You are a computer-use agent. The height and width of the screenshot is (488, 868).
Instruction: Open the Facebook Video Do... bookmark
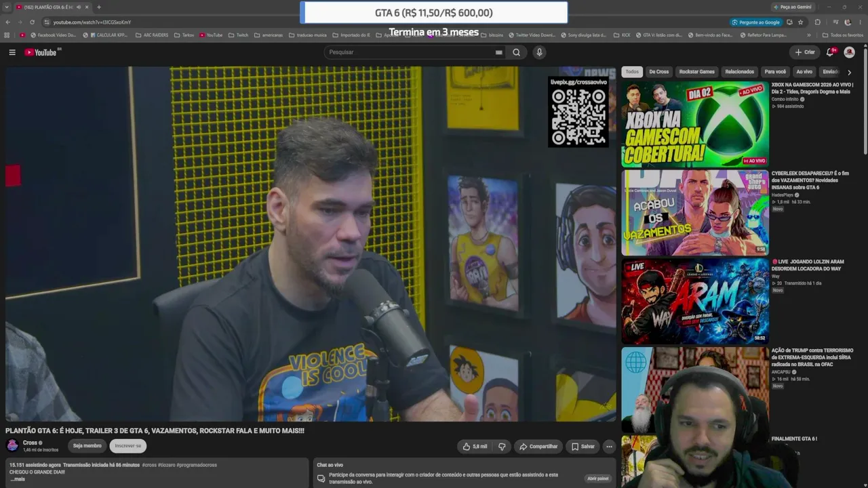click(52, 35)
